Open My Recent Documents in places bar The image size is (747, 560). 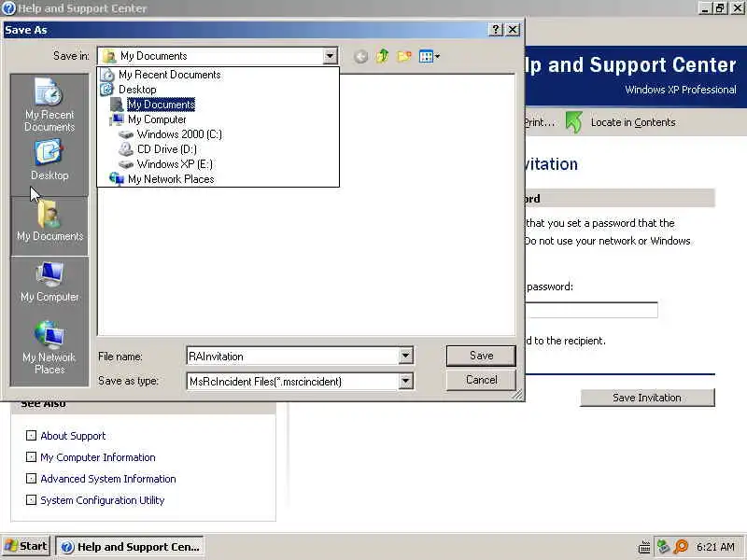pos(49,105)
